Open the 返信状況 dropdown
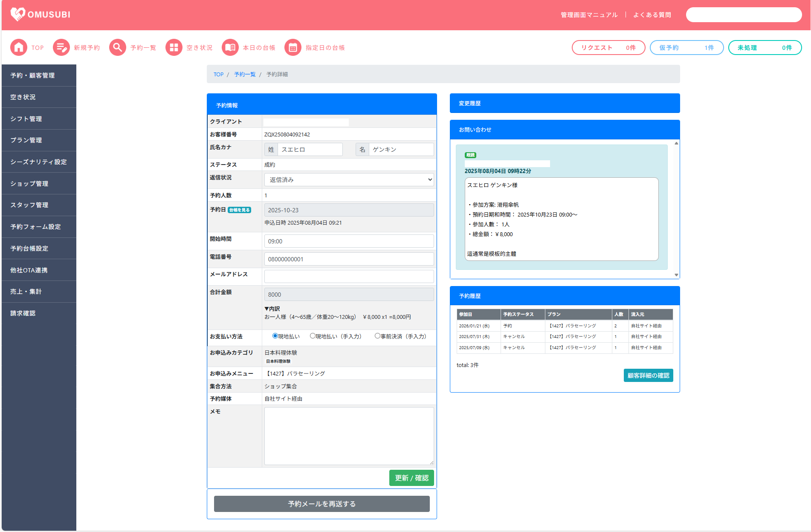 (x=349, y=180)
